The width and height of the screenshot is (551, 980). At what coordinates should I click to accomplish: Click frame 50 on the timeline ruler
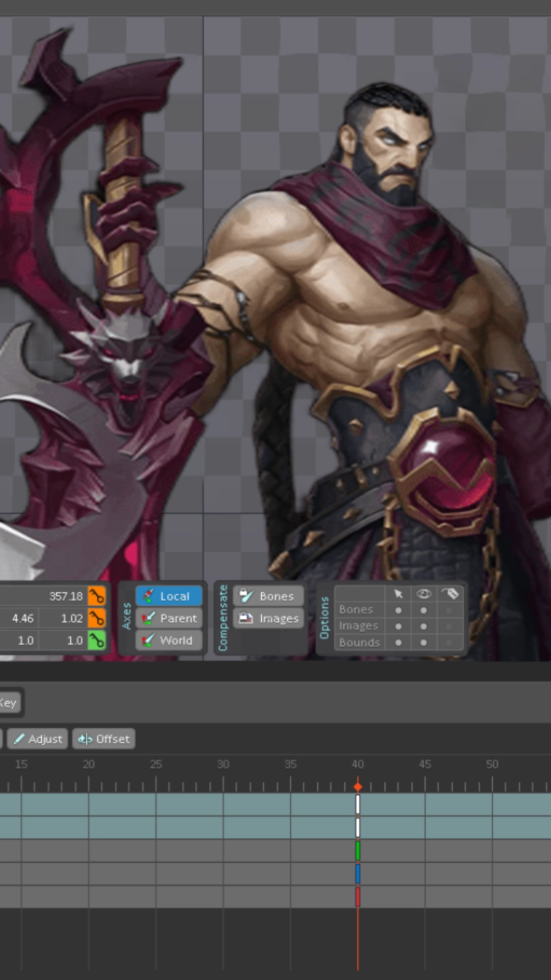click(x=492, y=765)
